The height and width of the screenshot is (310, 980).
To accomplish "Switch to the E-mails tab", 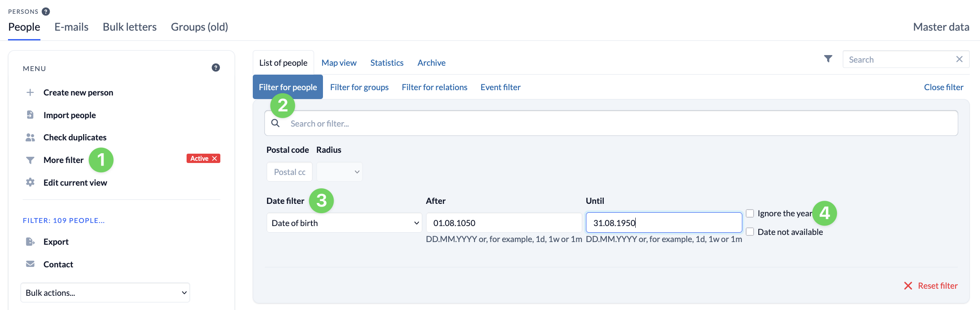I will coord(72,27).
